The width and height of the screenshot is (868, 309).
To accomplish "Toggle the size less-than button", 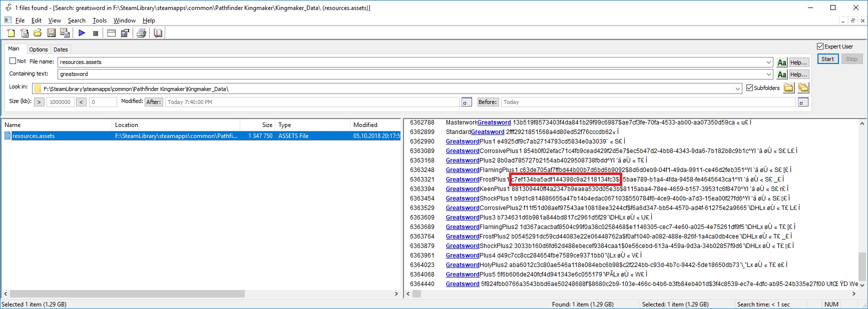I will tap(81, 102).
